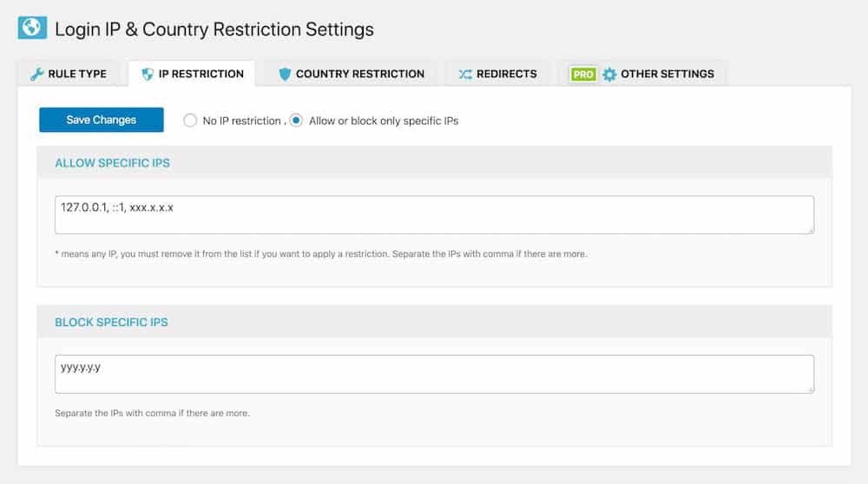Viewport: 868px width, 484px height.
Task: Click the ALLOW SPECIFIC IPS section header
Action: click(x=112, y=163)
